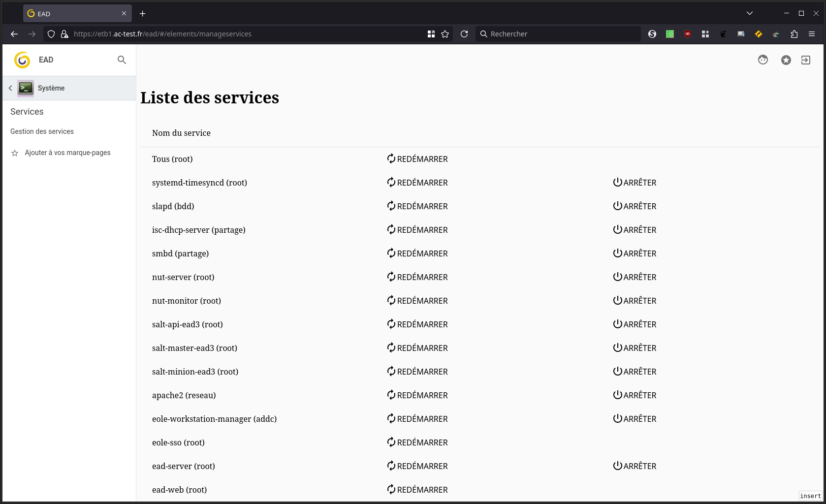Image resolution: width=826 pixels, height=504 pixels.
Task: Stop the smbd service
Action: point(635,253)
